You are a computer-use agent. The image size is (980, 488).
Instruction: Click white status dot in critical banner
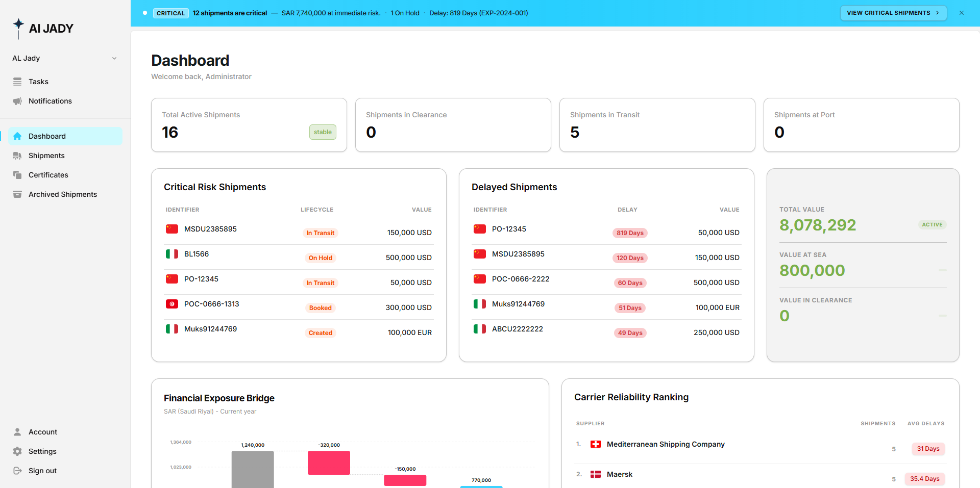click(x=145, y=13)
